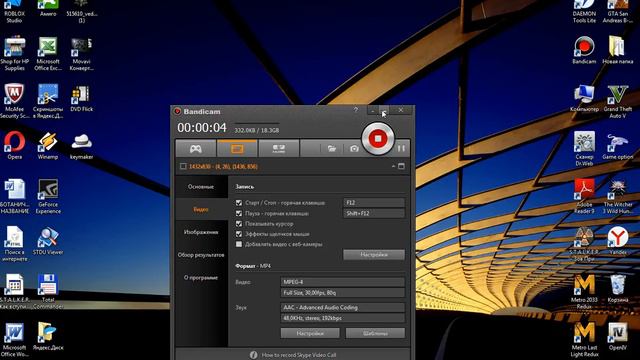This screenshot has width=640, height=360.
Task: Open Bandicam desktop shortcut icon
Action: [x=584, y=50]
